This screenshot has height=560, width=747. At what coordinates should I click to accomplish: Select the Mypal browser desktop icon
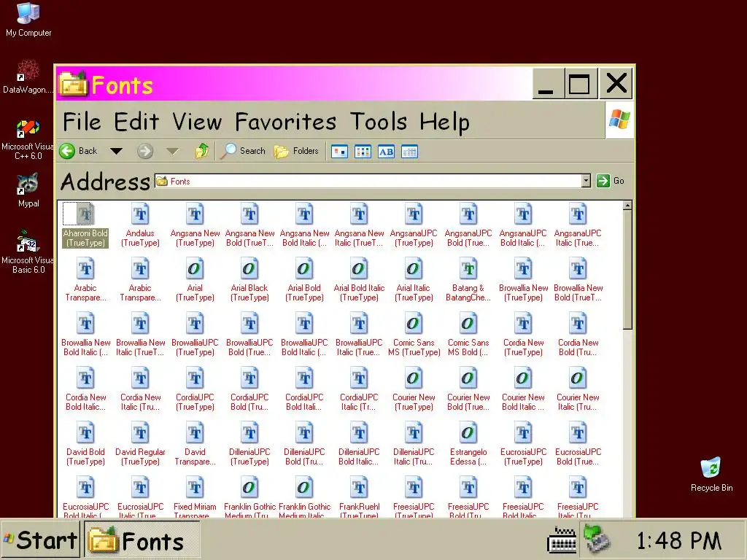pos(28,184)
